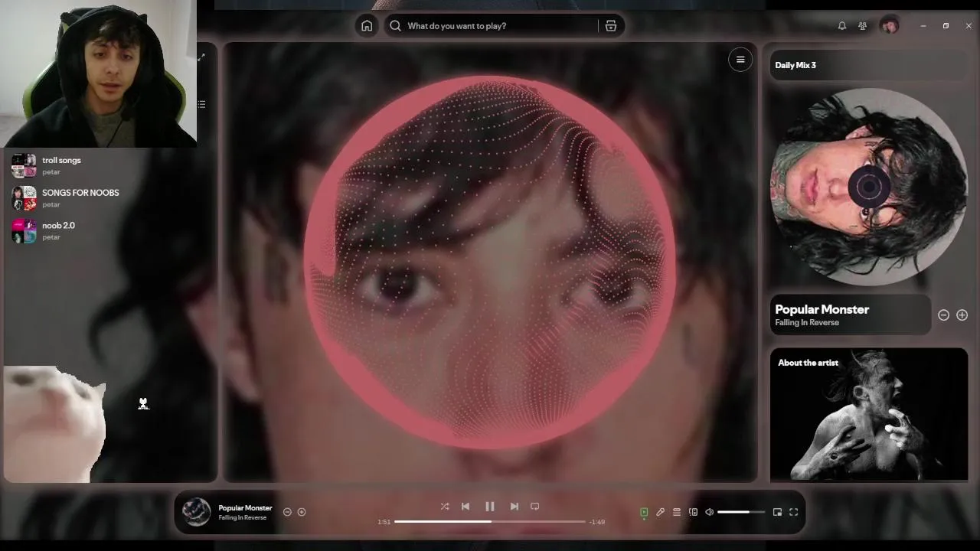Image resolution: width=980 pixels, height=551 pixels.
Task: Open Connect to a device icon
Action: (693, 512)
